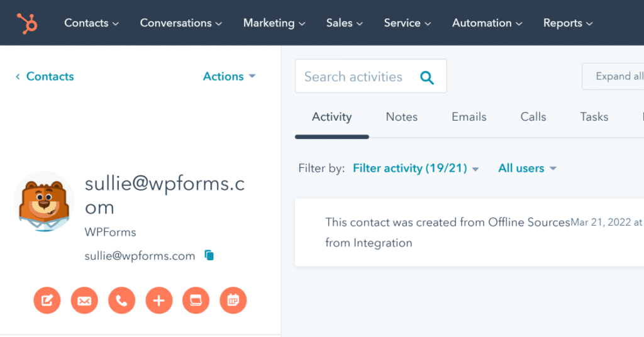Click the HubSpot sprocket logo
The width and height of the screenshot is (644, 337).
click(x=28, y=23)
